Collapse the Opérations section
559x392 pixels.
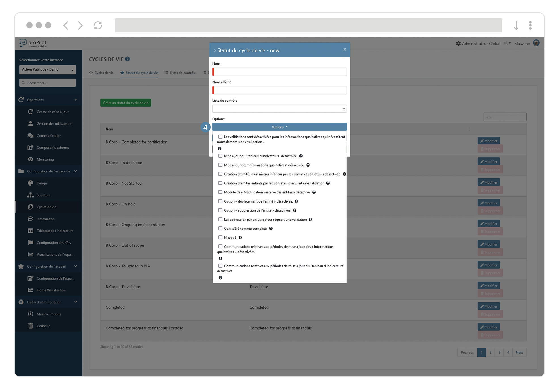coord(75,100)
